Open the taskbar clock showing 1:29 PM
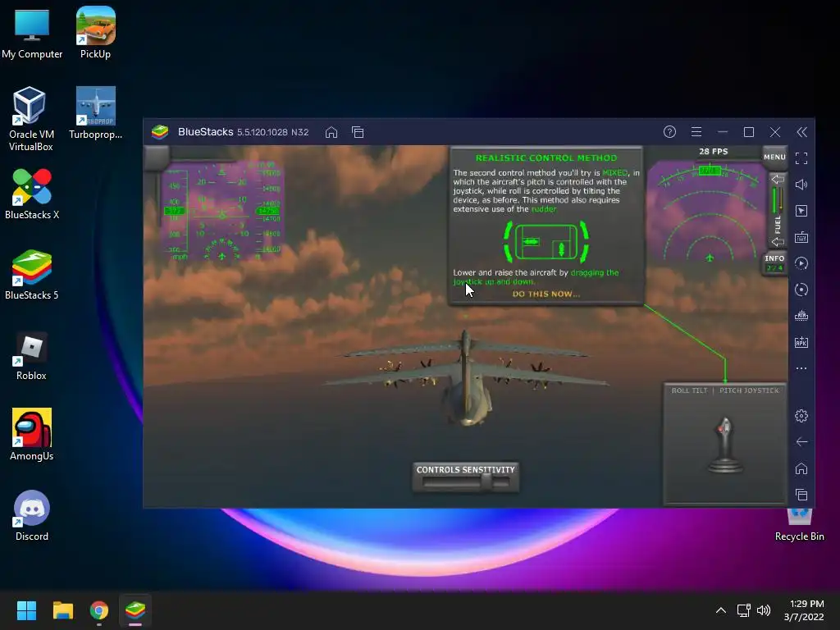This screenshot has height=630, width=840. (x=804, y=610)
